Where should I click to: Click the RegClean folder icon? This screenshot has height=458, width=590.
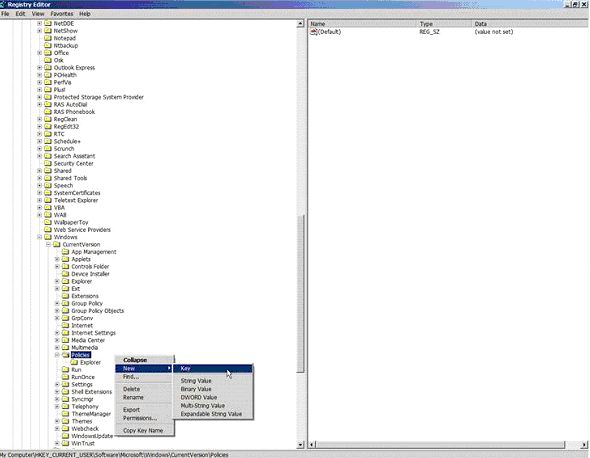pos(48,119)
